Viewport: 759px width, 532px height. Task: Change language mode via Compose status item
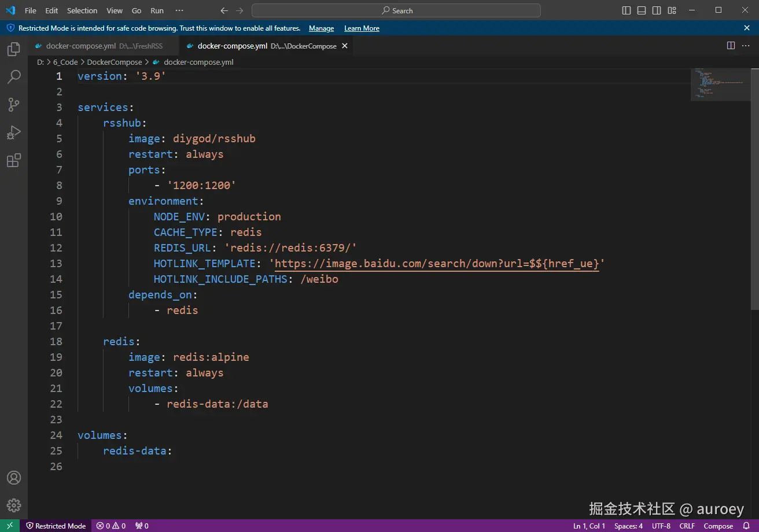click(719, 526)
